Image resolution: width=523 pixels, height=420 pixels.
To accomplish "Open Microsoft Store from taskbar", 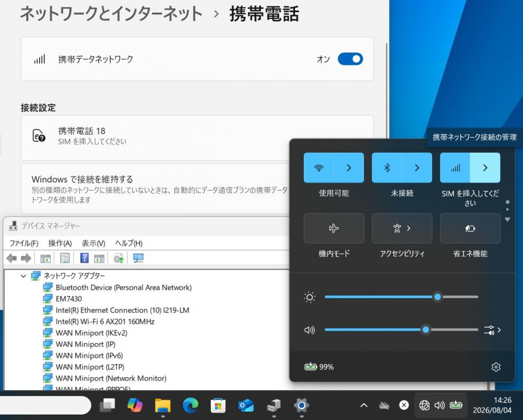I will (x=218, y=405).
